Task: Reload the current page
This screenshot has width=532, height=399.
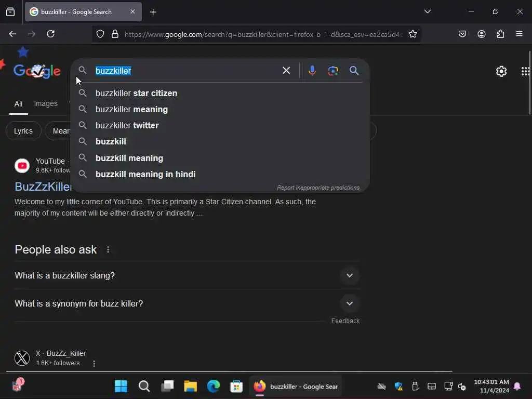Action: point(50,34)
